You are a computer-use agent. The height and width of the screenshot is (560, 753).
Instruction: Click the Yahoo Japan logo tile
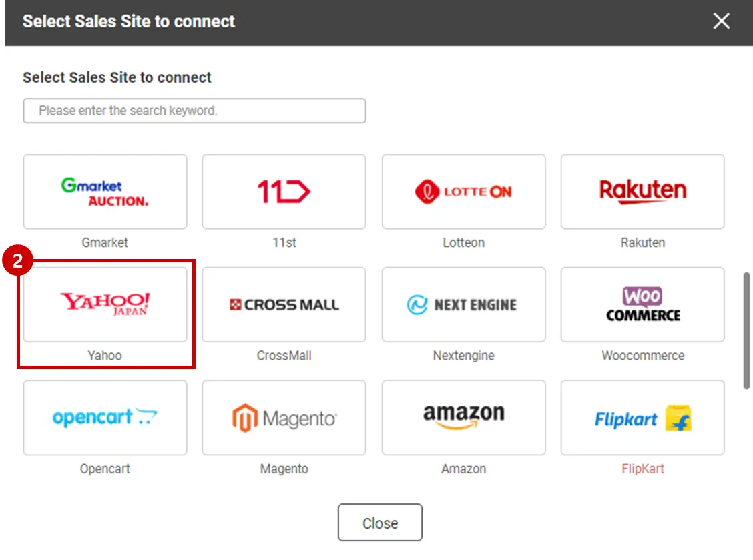[105, 304]
